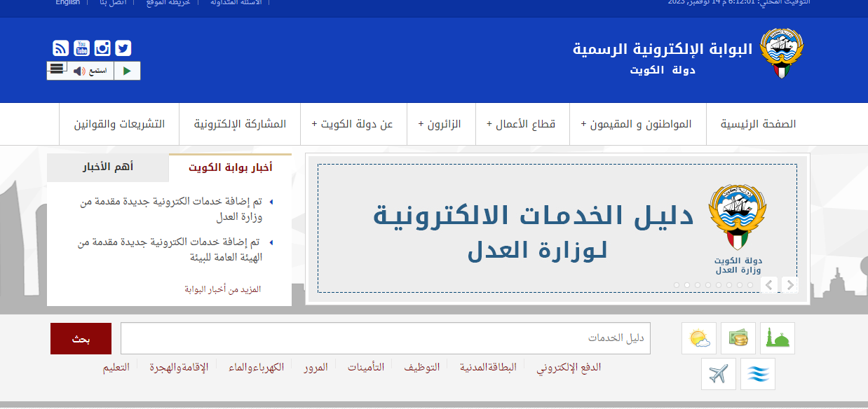This screenshot has height=409, width=868.
Task: Click the weather sun and cloud icon
Action: pyautogui.click(x=699, y=339)
